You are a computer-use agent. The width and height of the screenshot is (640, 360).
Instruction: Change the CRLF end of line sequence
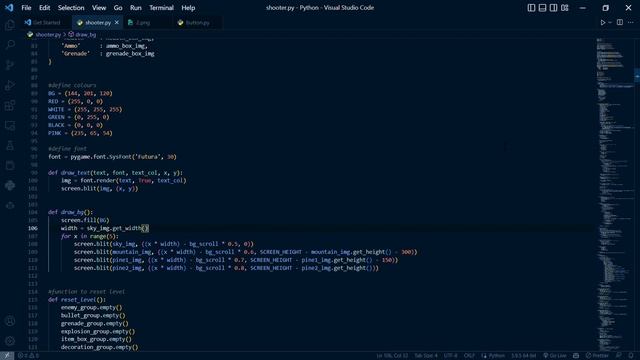pos(469,356)
